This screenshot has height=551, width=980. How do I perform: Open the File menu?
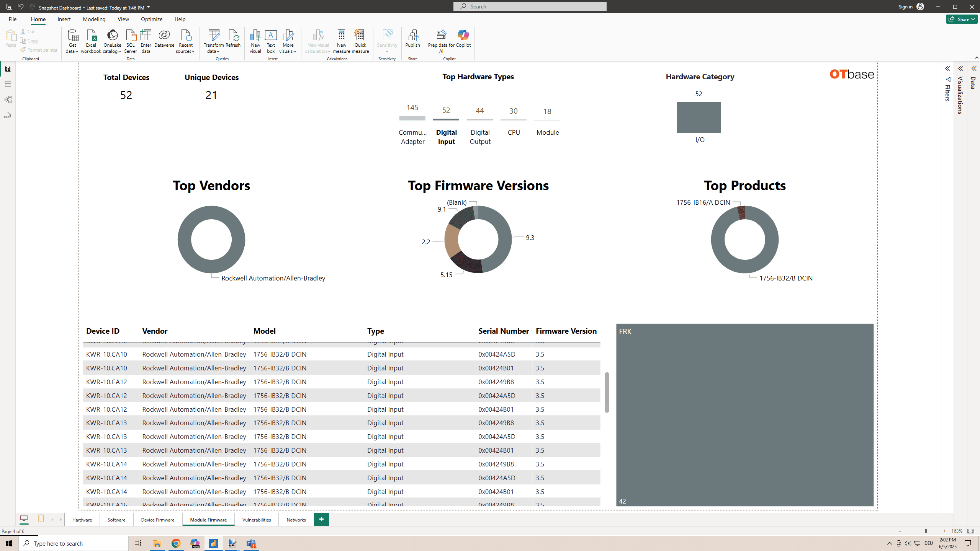coord(12,19)
